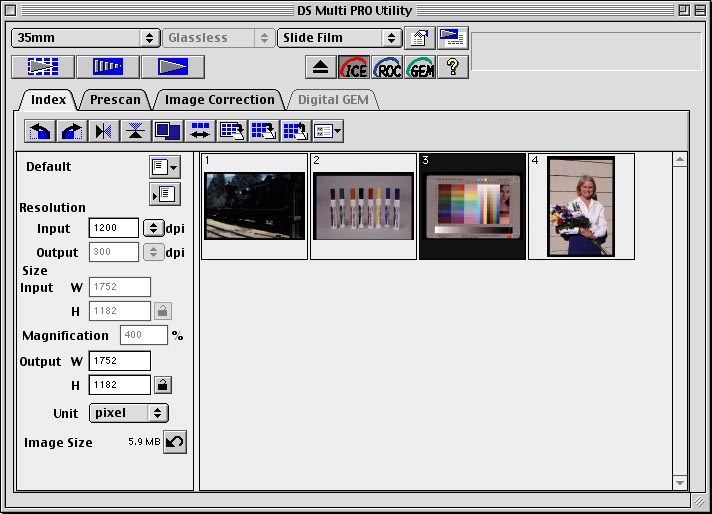Click the reset button beside Image Size

coord(174,442)
